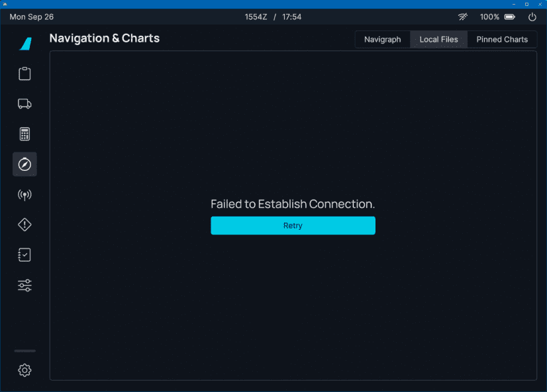This screenshot has width=547, height=392.
Task: Click the battery indicator icon
Action: 510,17
